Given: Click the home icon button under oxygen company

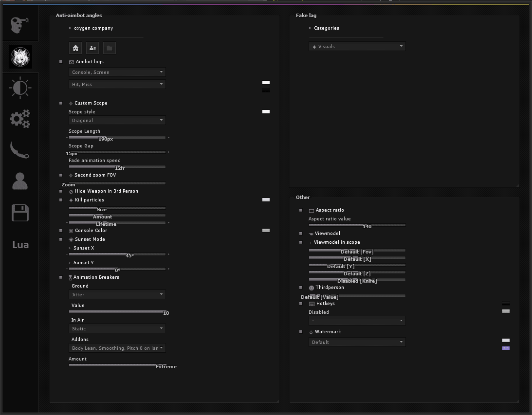Looking at the screenshot, I should 75,48.
